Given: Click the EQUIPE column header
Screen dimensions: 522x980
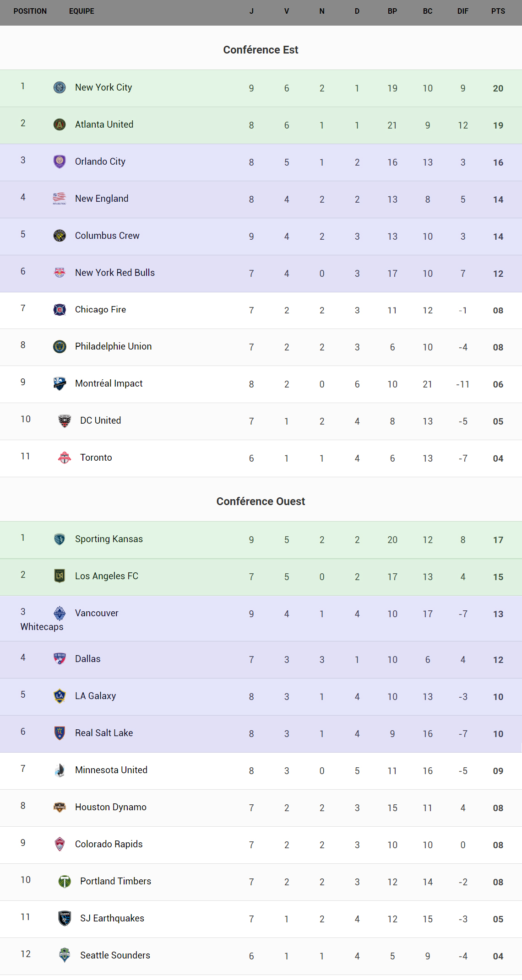Looking at the screenshot, I should pos(82,11).
